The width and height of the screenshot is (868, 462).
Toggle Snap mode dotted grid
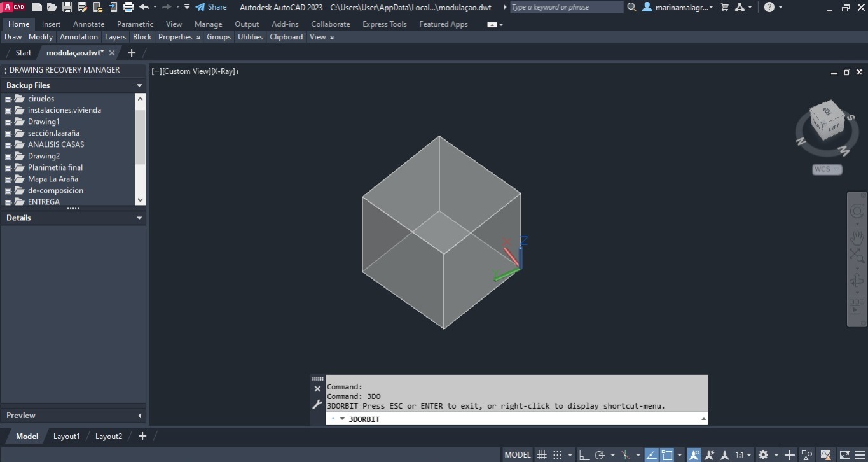tap(557, 455)
